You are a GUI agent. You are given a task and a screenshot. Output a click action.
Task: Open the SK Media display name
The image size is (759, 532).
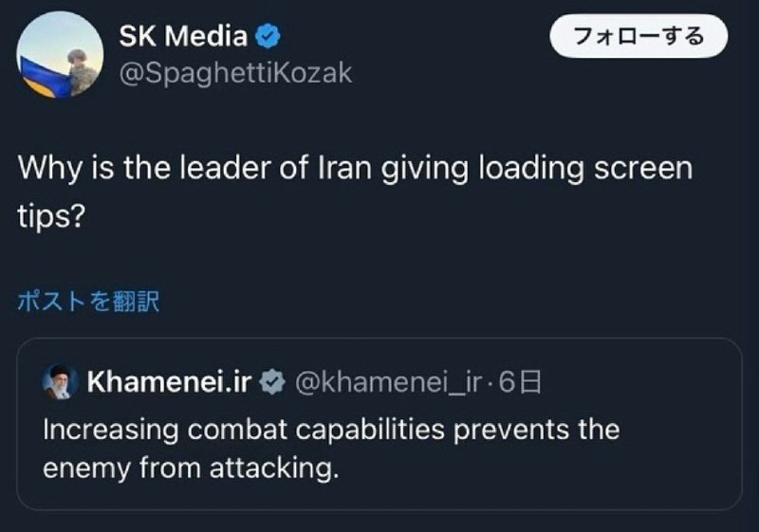[183, 36]
